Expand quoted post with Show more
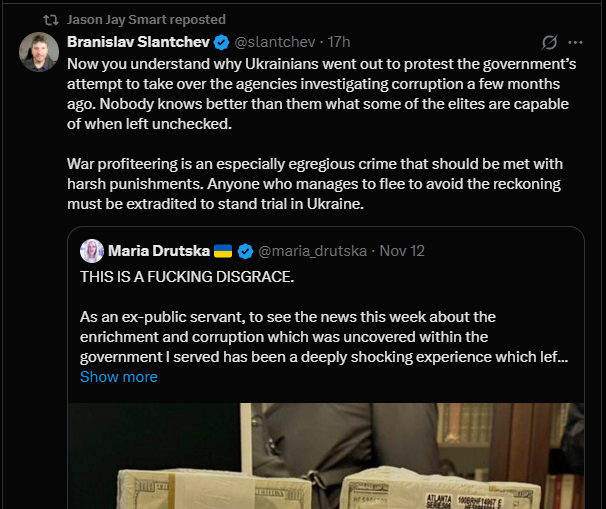606x509 pixels. click(118, 377)
